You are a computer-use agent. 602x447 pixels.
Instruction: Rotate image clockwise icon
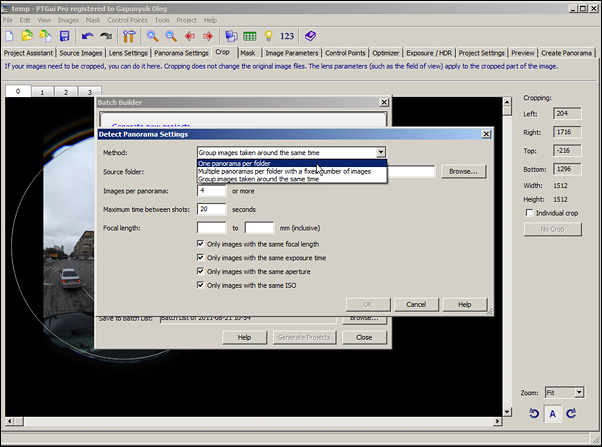click(x=571, y=414)
